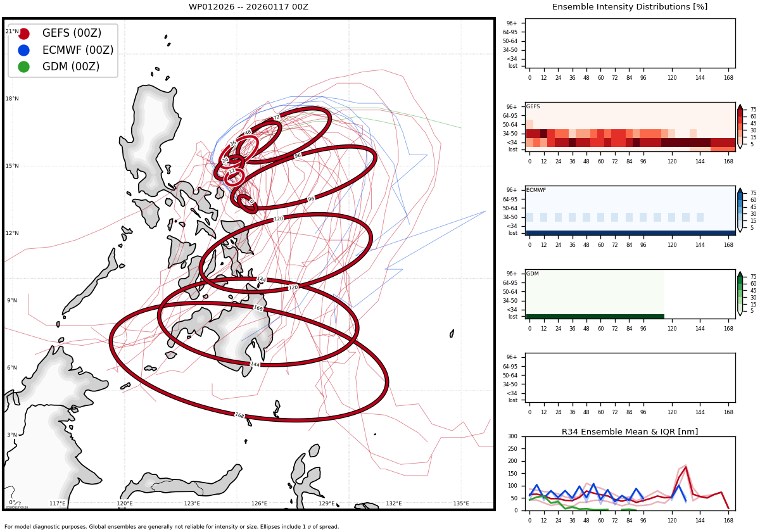Click the 300 tick on R34 y-axis
This screenshot has width=760, height=532.
[512, 436]
